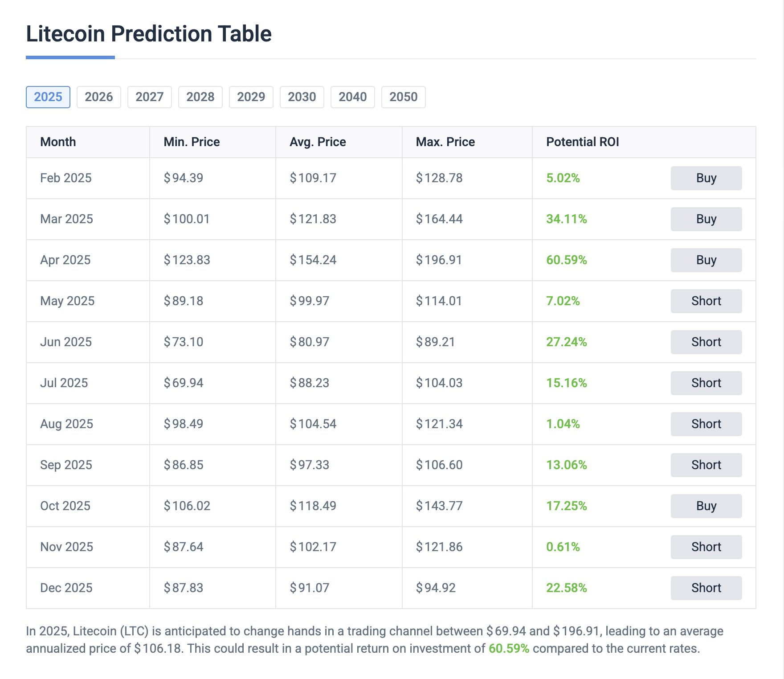
Task: Click Buy button for Oct 2025
Action: tap(706, 506)
